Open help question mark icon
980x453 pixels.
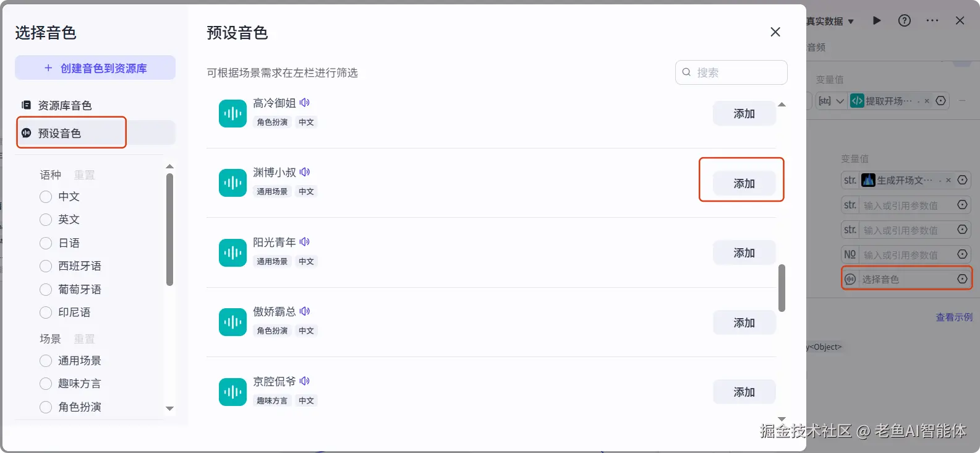pos(905,20)
